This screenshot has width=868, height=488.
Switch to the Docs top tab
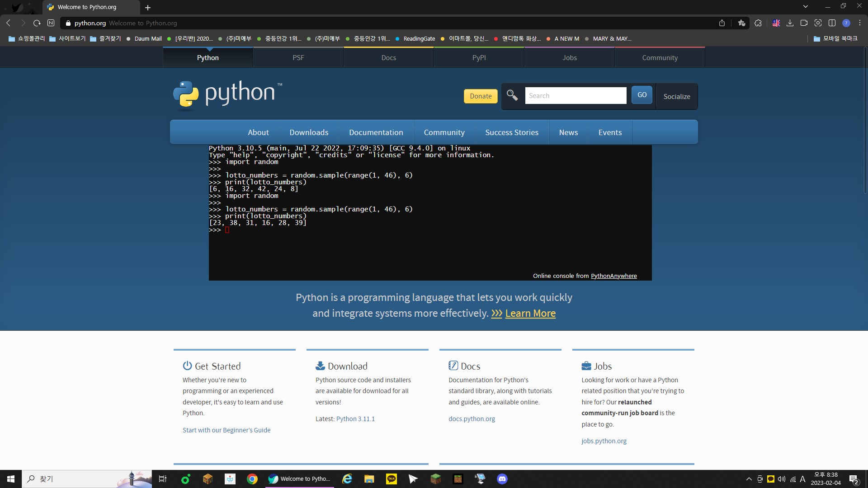[389, 57]
